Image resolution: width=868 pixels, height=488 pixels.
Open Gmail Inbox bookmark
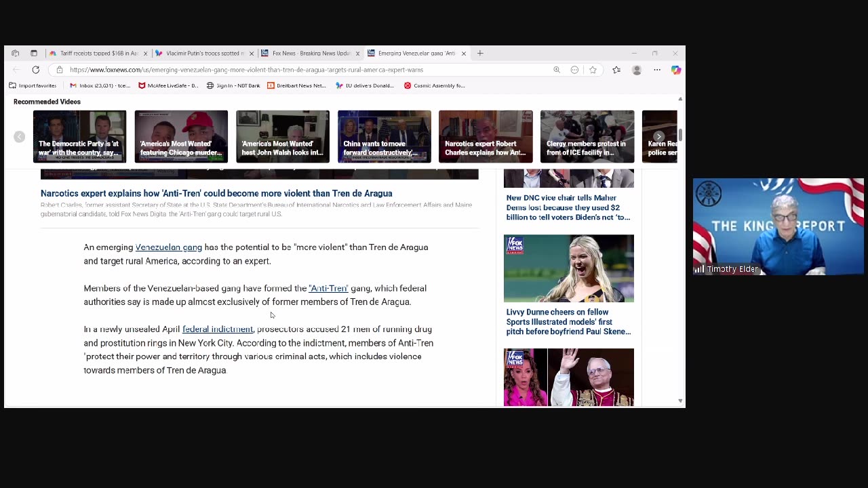point(100,85)
